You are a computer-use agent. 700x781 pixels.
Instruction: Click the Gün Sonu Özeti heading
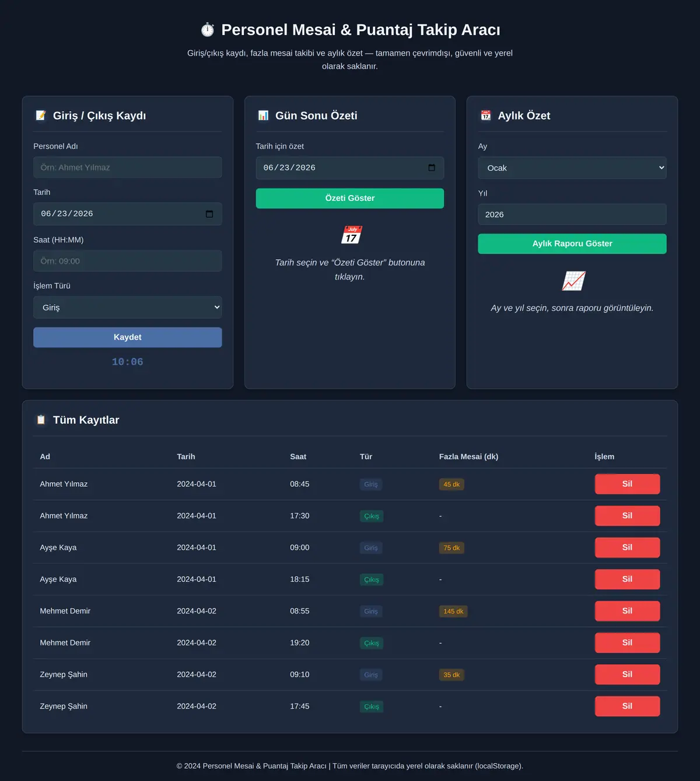(x=316, y=116)
